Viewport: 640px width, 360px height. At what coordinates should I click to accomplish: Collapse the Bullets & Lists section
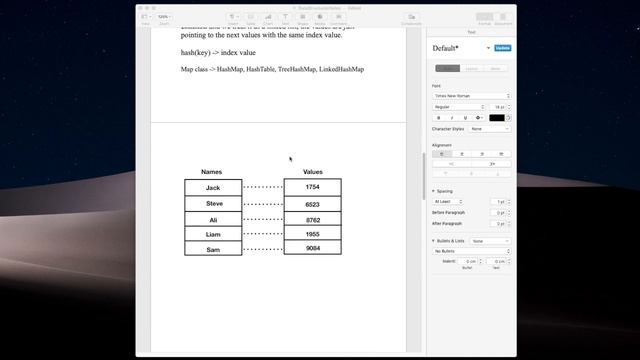point(433,241)
